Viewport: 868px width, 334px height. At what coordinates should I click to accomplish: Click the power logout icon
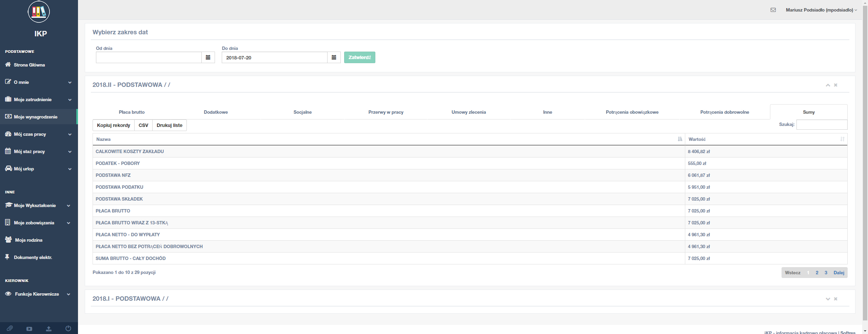point(68,329)
